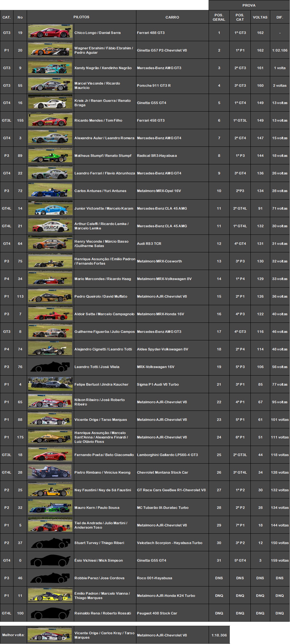Select 'Metalmoro AJR-Honda K24 Turbo' cell
290x644 pixels.
172,595
